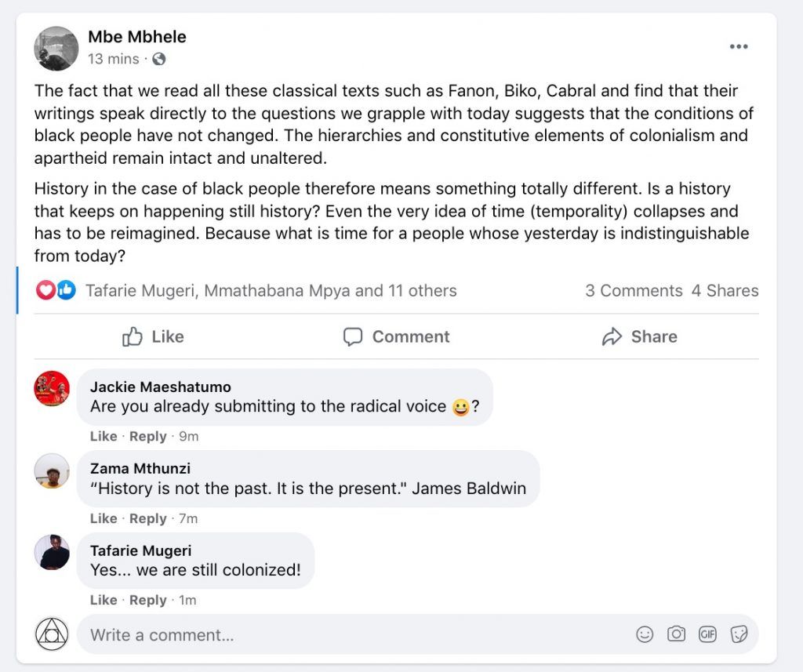803x672 pixels.
Task: Expand the 3 Comments list
Action: point(633,290)
